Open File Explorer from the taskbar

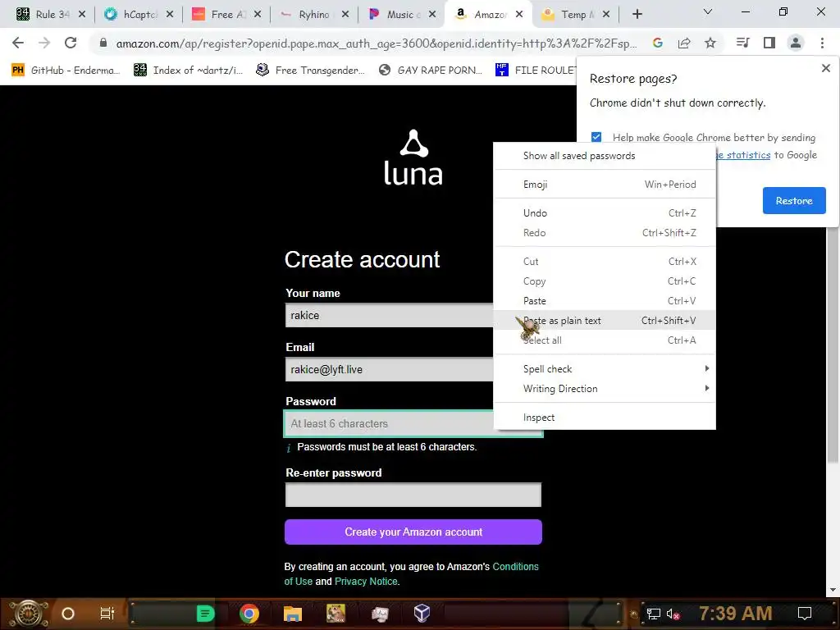(x=293, y=614)
